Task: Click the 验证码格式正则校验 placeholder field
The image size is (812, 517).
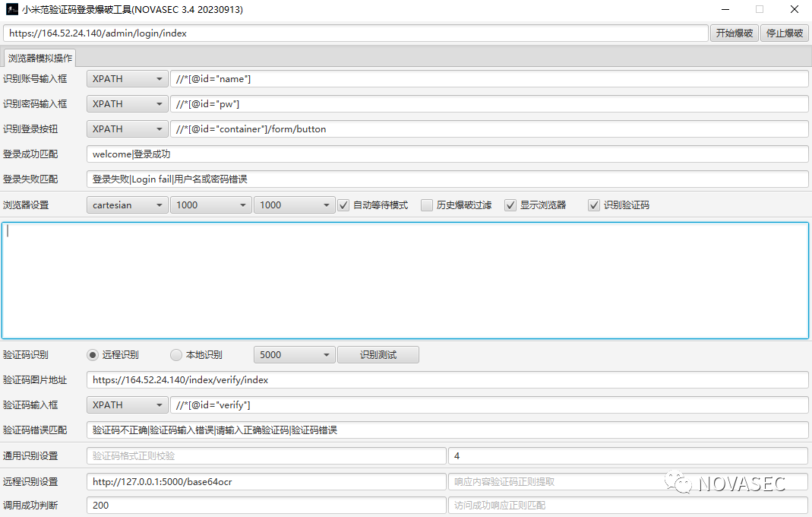Action: tap(266, 456)
